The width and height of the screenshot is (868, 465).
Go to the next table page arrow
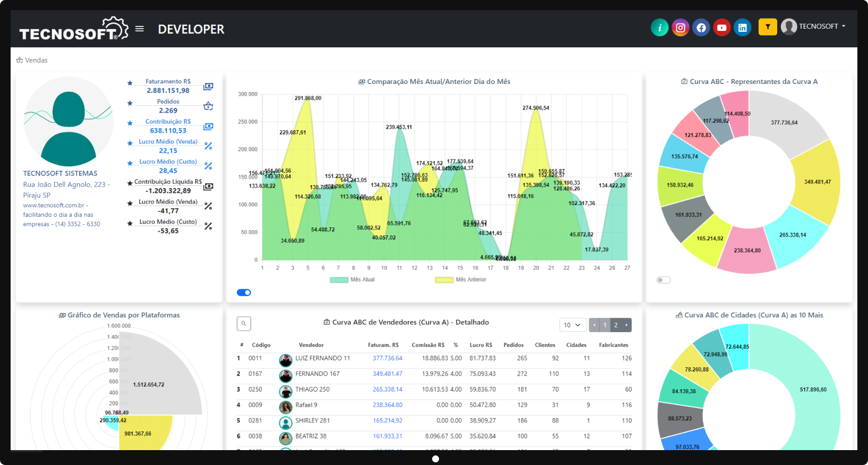pos(626,325)
